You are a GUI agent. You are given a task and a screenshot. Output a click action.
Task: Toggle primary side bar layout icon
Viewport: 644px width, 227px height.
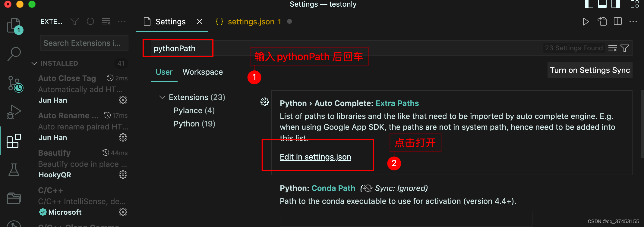(589, 4)
